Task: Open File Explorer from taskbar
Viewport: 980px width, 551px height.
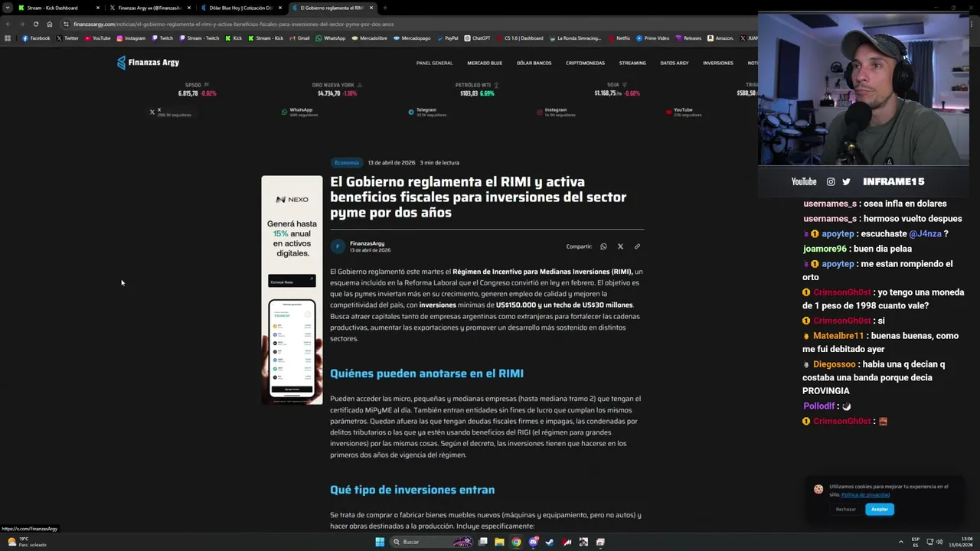Action: point(499,542)
